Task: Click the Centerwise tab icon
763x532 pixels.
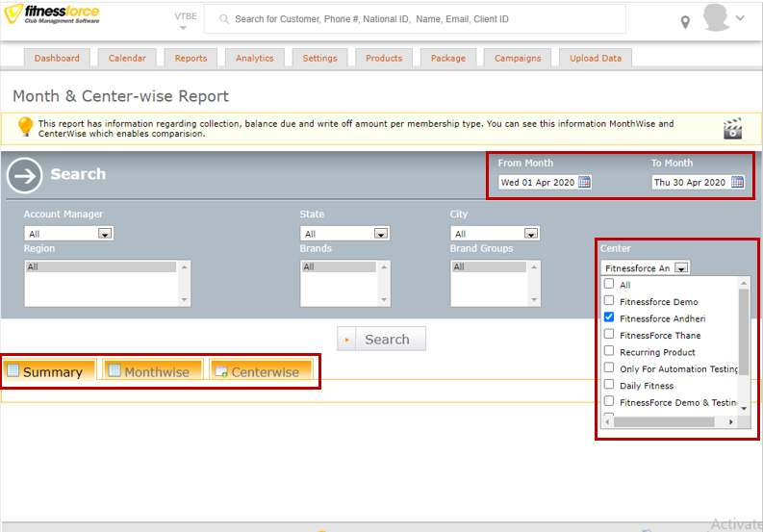Action: 221,371
